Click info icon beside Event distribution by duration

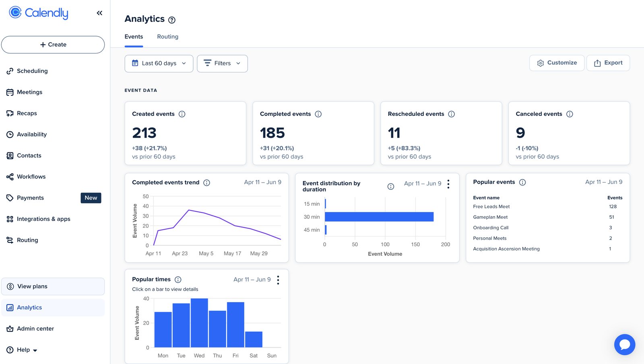[x=391, y=186]
